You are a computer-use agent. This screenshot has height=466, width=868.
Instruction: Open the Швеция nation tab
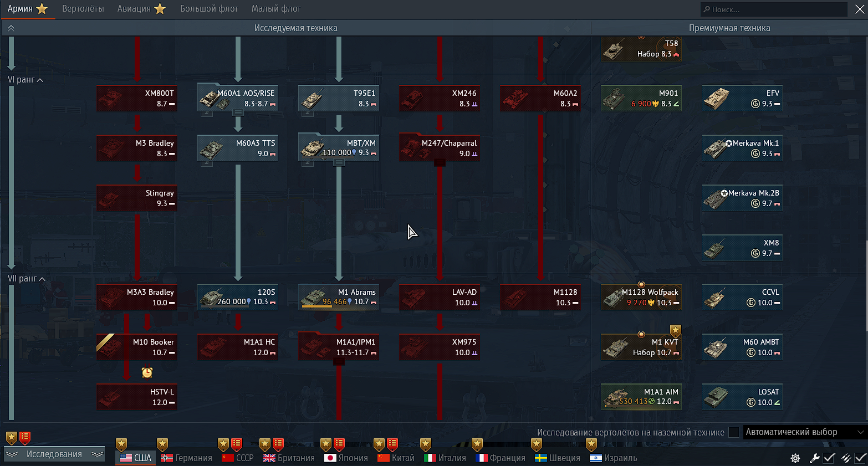tap(558, 458)
